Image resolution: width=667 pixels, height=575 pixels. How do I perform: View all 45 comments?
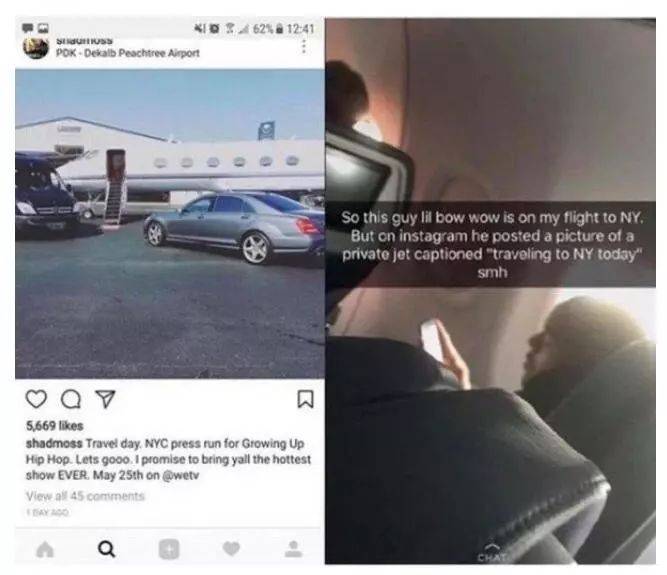(x=85, y=496)
